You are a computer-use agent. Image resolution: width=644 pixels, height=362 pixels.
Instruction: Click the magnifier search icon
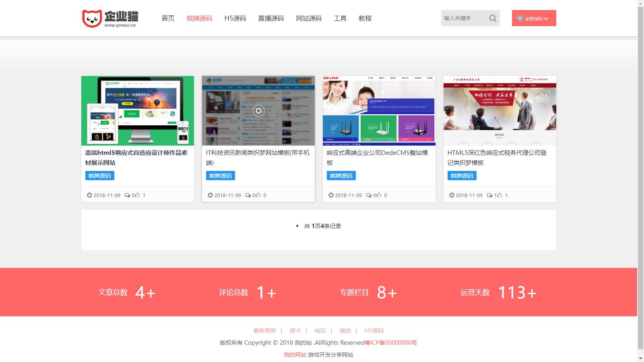493,18
